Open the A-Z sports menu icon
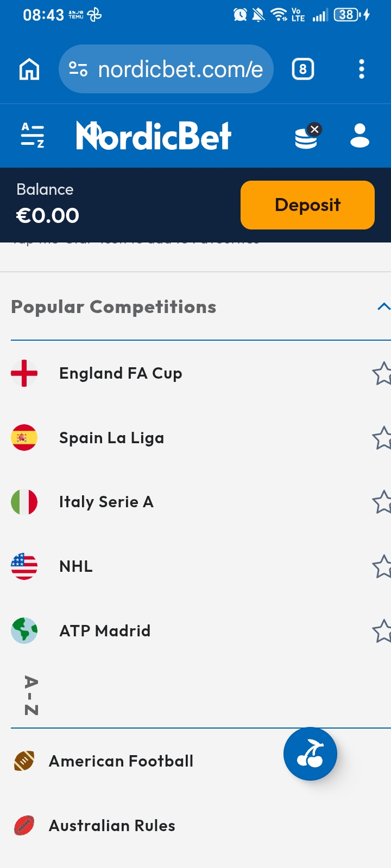 [32, 136]
